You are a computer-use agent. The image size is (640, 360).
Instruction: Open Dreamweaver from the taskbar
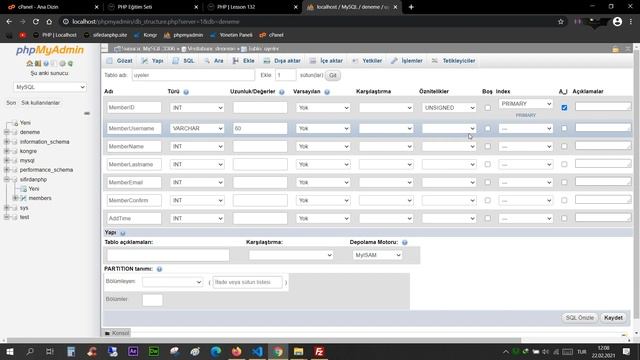click(154, 351)
